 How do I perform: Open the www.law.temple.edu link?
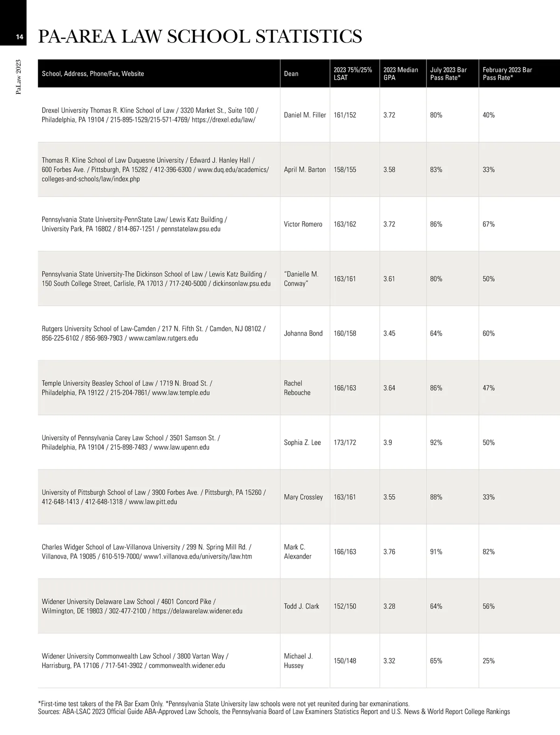click(x=181, y=393)
